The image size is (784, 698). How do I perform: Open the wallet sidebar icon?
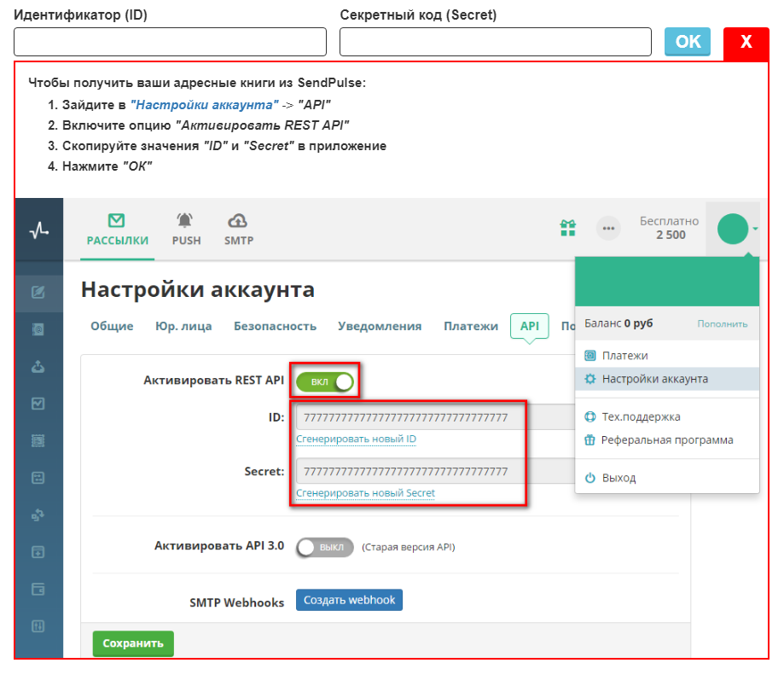pyautogui.click(x=38, y=589)
